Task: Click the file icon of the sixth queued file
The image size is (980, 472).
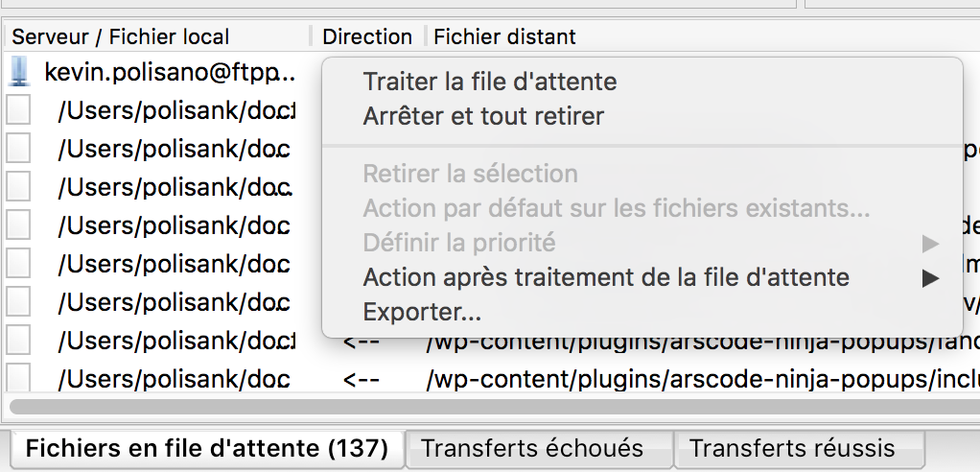Action: [17, 302]
